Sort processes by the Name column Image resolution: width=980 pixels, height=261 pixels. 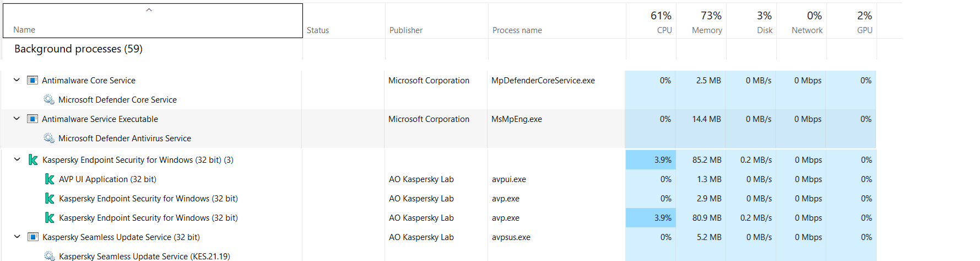tap(24, 30)
